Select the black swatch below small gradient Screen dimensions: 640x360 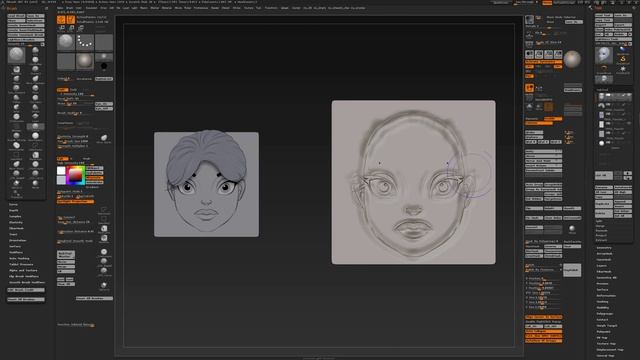click(104, 65)
